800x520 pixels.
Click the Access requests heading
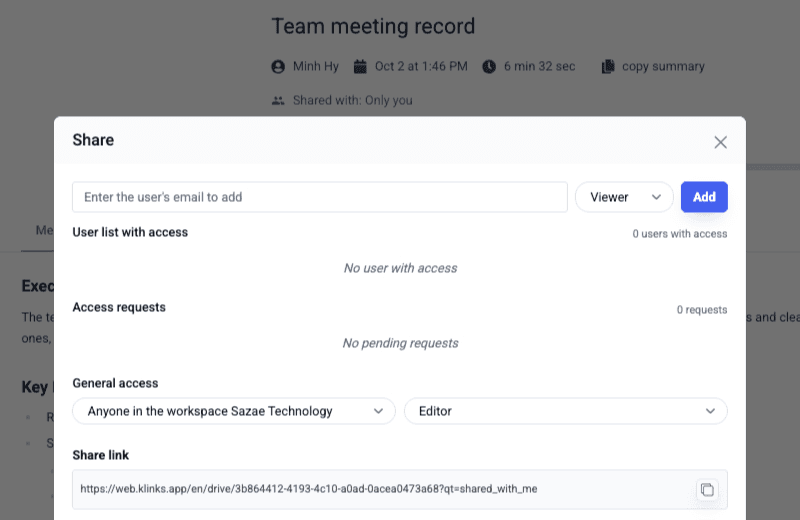(x=119, y=307)
